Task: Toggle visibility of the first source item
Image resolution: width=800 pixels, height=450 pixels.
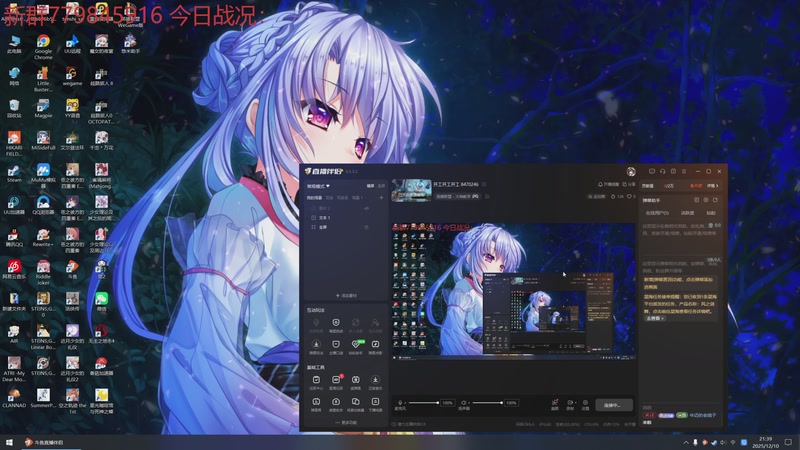Action: pyautogui.click(x=366, y=208)
